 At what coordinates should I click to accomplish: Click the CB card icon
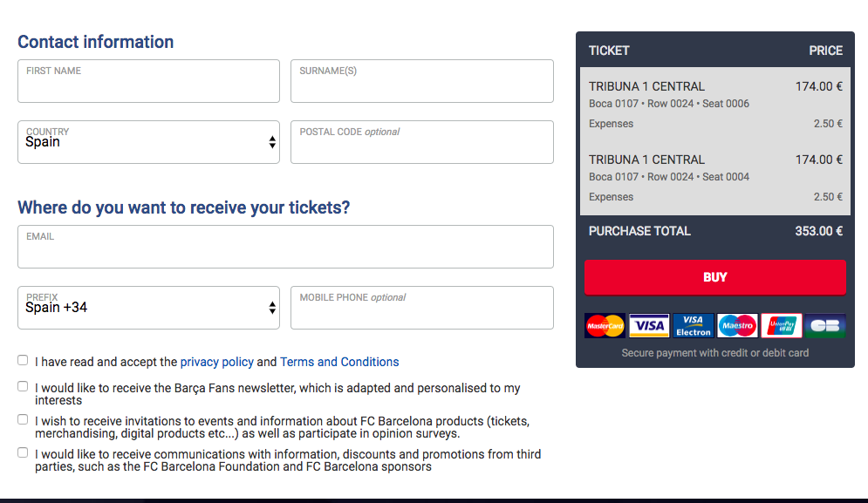(824, 326)
